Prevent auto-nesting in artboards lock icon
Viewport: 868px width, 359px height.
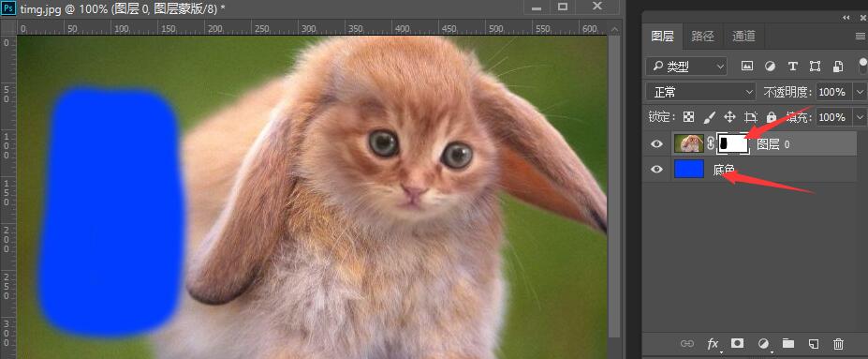coord(751,117)
